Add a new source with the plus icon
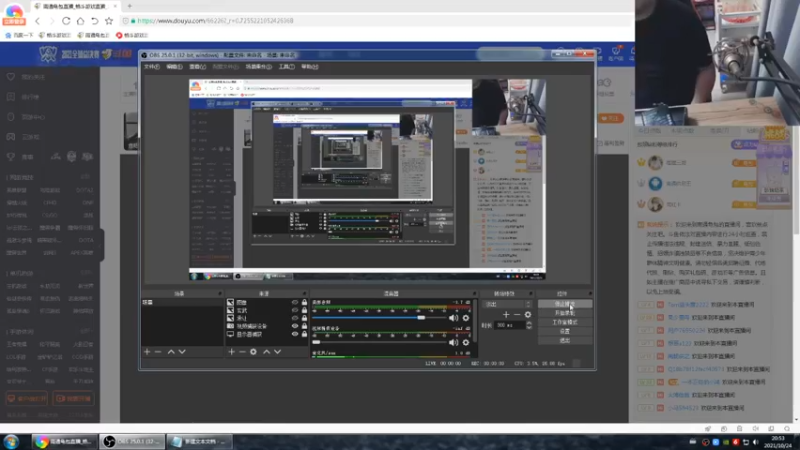800x450 pixels. point(231,352)
